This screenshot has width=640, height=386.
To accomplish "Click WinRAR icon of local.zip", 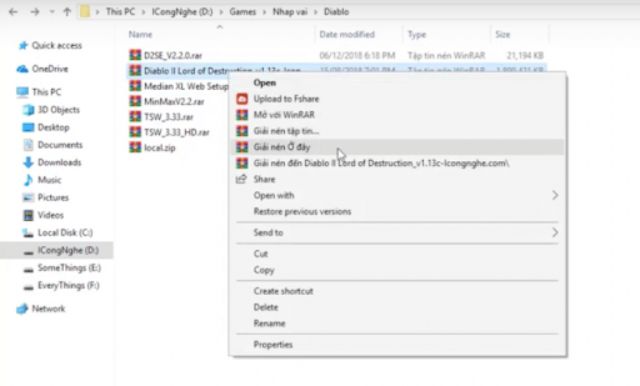I will (x=135, y=147).
